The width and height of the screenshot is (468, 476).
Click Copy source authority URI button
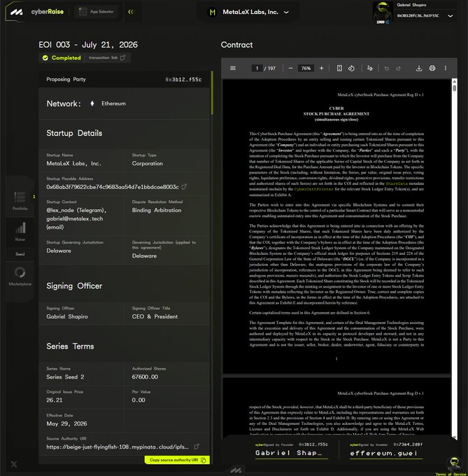coord(177,460)
